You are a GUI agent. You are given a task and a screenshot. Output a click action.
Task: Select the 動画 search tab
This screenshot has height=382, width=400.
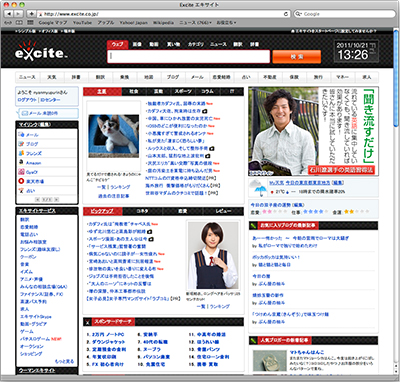pos(154,44)
